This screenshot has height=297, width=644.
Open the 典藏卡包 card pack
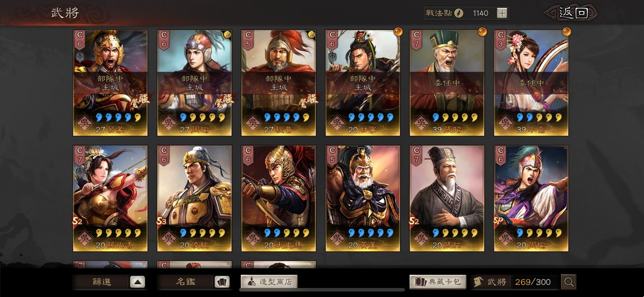[438, 282]
